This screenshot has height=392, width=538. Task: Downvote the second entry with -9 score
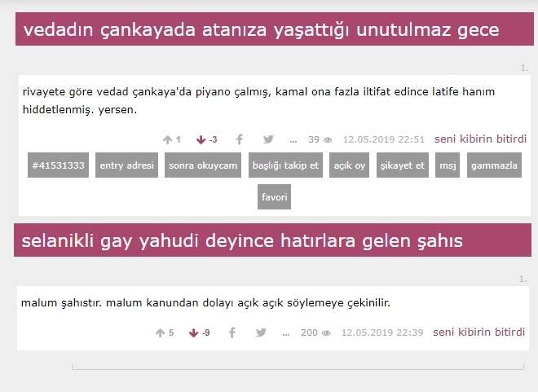click(x=194, y=333)
